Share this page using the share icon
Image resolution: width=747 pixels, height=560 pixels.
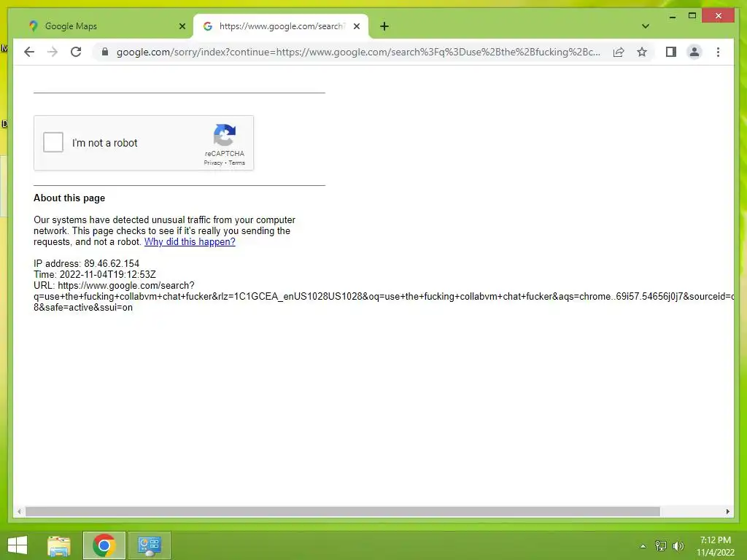pyautogui.click(x=619, y=52)
